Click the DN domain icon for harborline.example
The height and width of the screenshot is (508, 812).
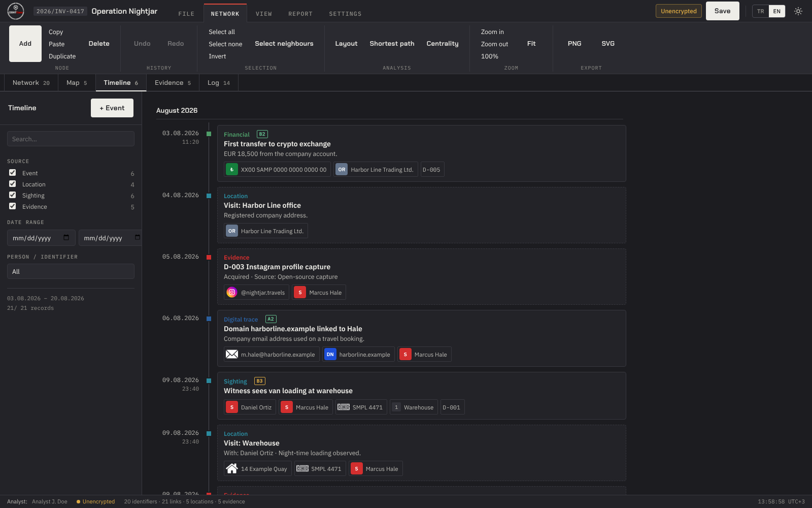click(330, 355)
